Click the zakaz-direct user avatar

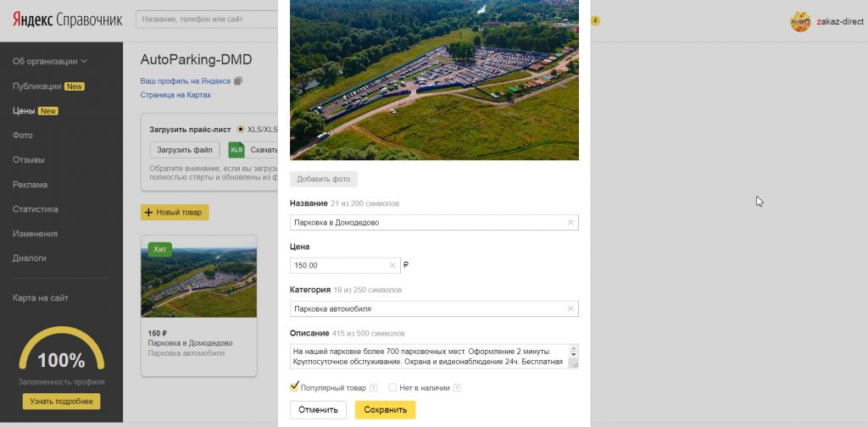tap(800, 22)
